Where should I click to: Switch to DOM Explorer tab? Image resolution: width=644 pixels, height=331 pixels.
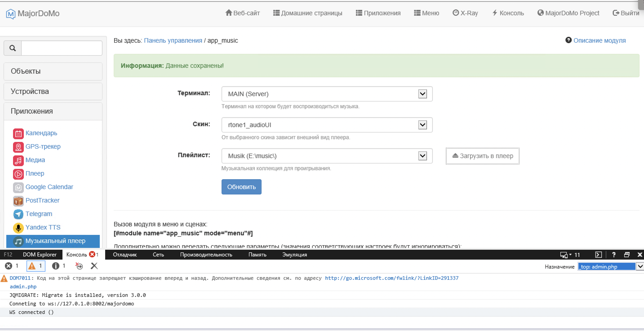40,255
